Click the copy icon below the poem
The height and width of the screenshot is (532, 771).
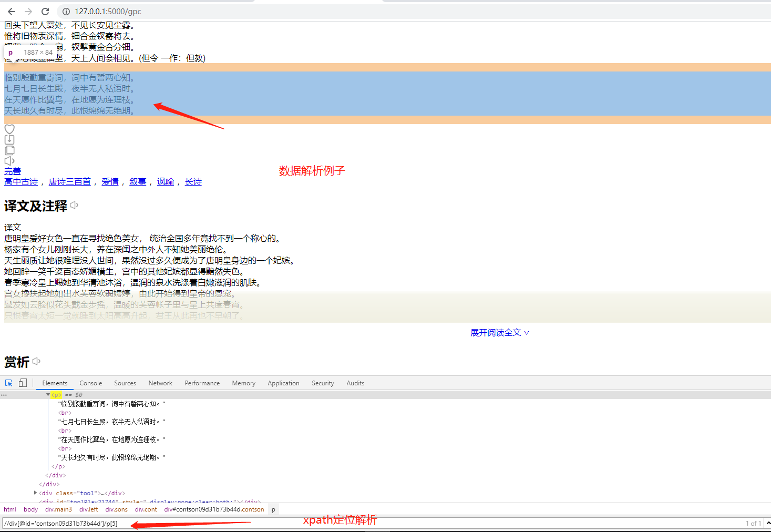[9, 150]
